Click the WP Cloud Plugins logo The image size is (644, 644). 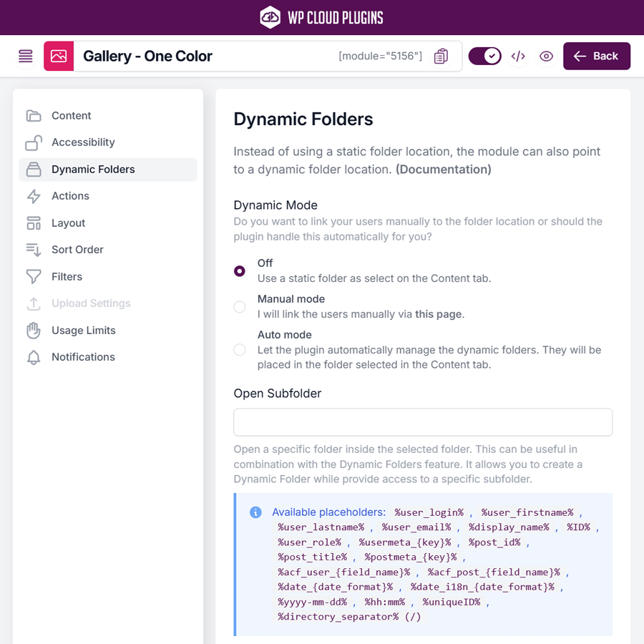tap(322, 17)
